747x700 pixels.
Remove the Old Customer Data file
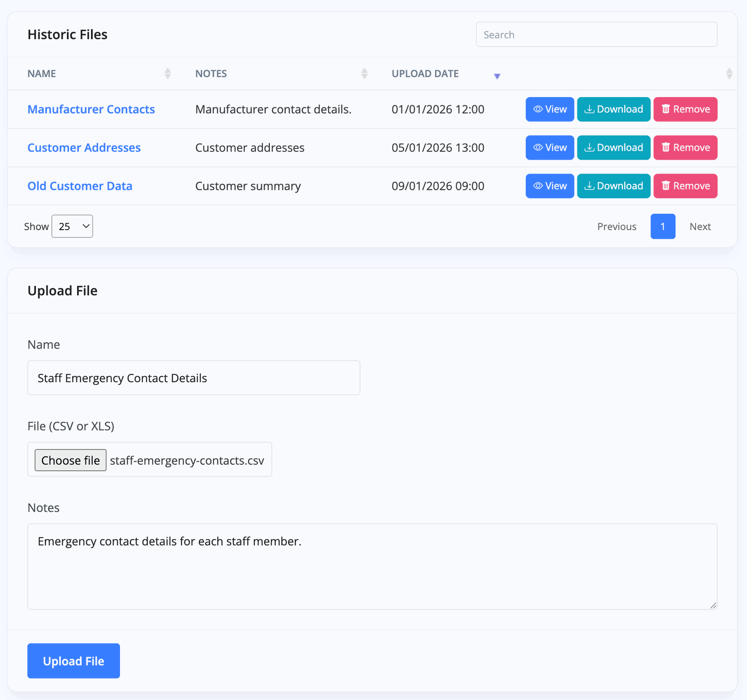pos(685,186)
